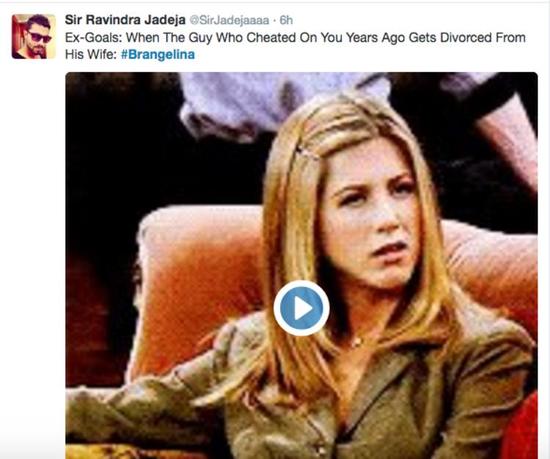Click the word Cheated in the tweet
The image size is (550, 459).
(x=271, y=38)
